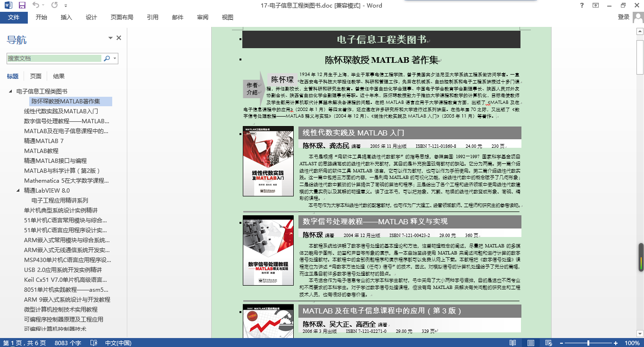This screenshot has height=347, width=644.
Task: Click the 搜索文档 search box
Action: click(x=54, y=59)
